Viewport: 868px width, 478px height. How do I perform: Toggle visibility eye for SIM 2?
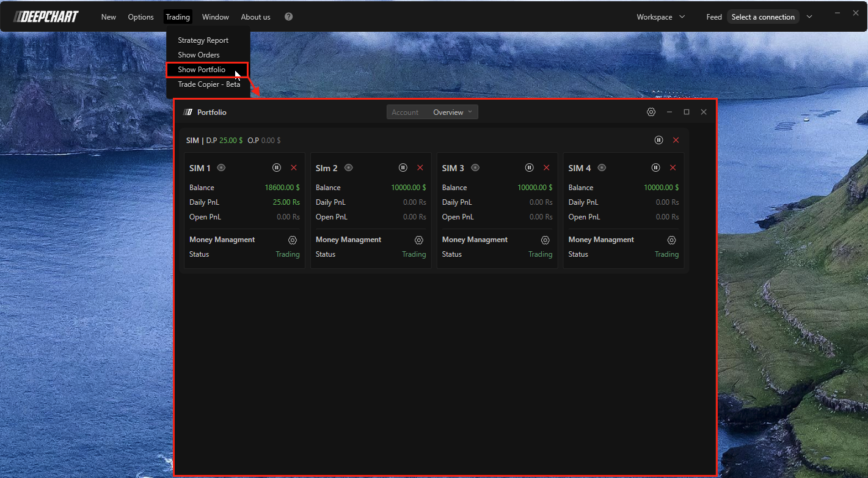348,167
